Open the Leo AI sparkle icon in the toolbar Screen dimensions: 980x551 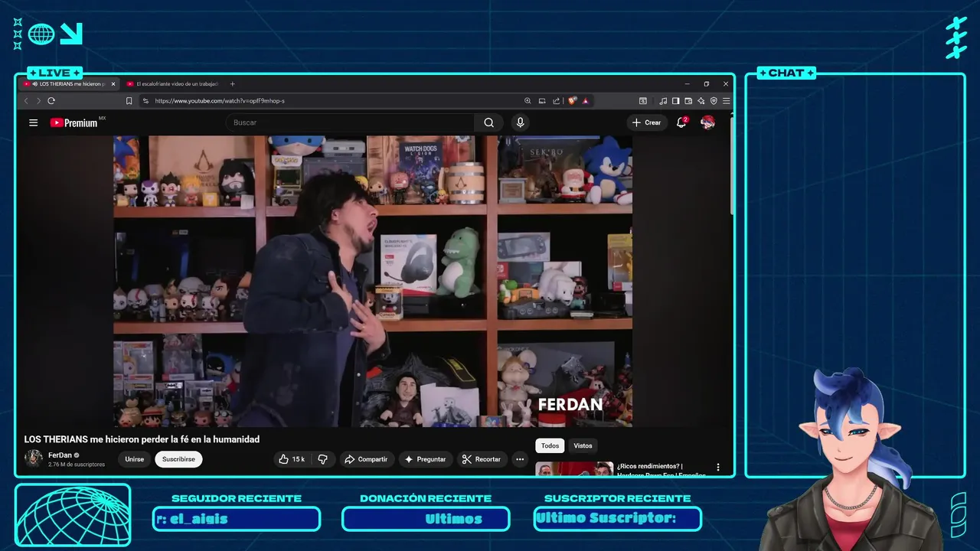(701, 101)
